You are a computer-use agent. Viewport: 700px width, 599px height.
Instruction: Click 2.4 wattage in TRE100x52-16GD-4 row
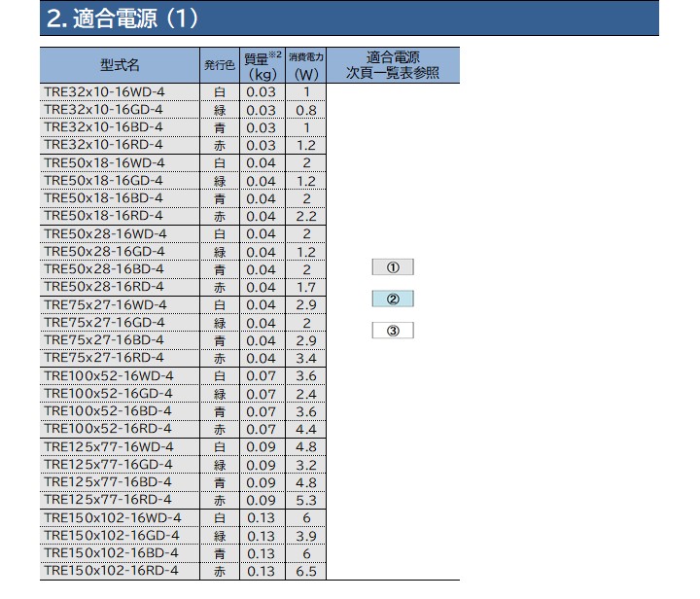(306, 394)
